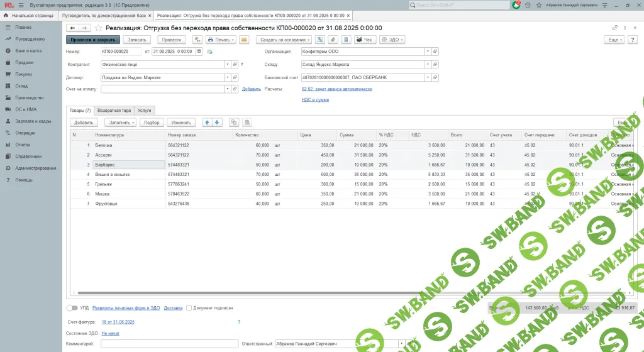644x352 pixels.
Task: Expand the Создать на основании dropdown
Action: coord(282,40)
